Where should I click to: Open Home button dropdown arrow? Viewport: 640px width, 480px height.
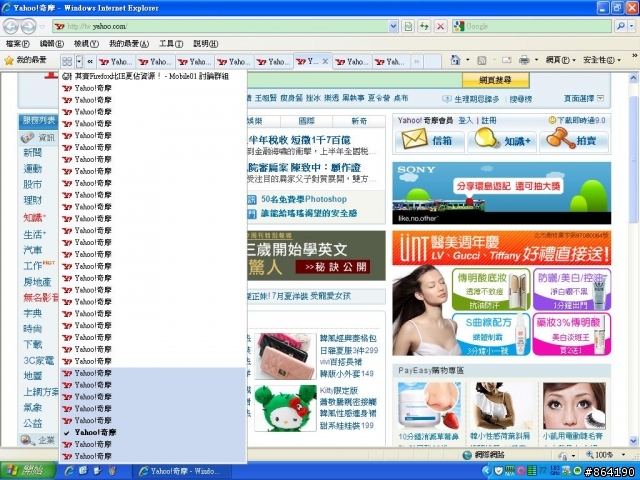pos(468,60)
